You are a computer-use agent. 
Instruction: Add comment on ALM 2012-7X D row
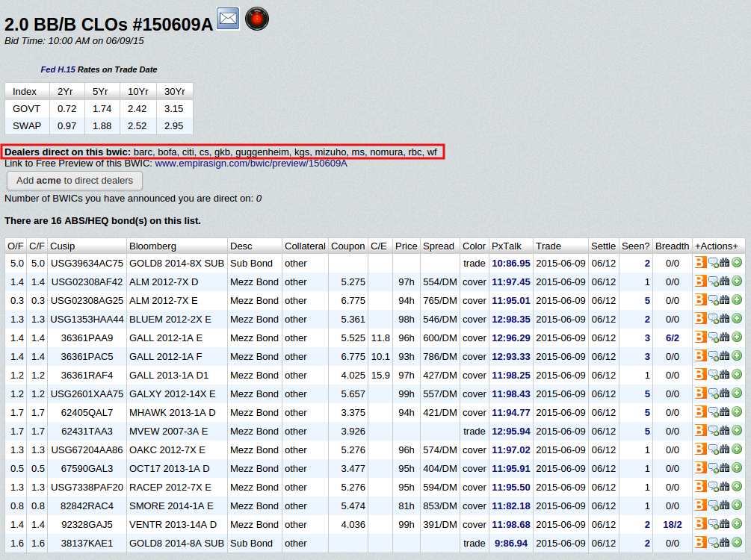point(712,282)
